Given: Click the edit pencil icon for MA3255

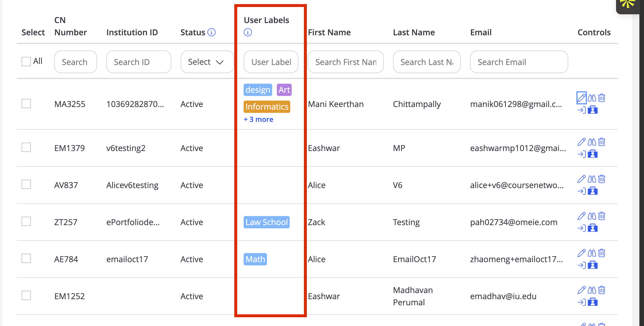Looking at the screenshot, I should coord(581,98).
